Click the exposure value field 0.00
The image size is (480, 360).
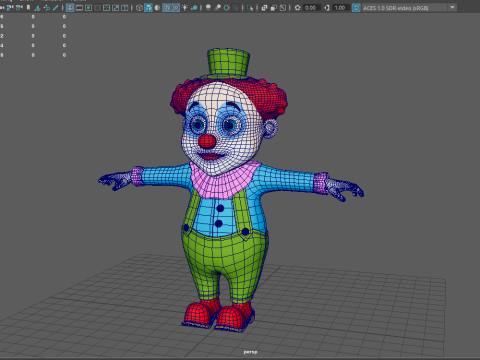click(x=312, y=8)
